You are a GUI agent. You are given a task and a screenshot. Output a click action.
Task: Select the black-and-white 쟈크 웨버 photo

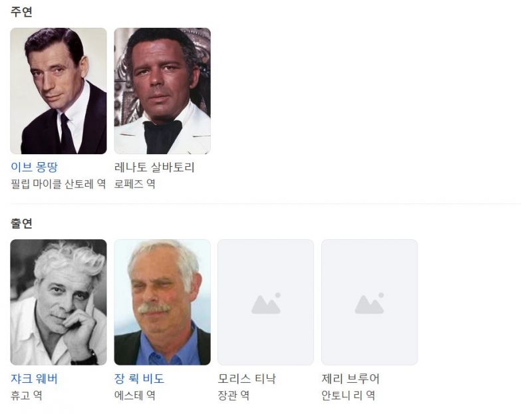point(59,302)
